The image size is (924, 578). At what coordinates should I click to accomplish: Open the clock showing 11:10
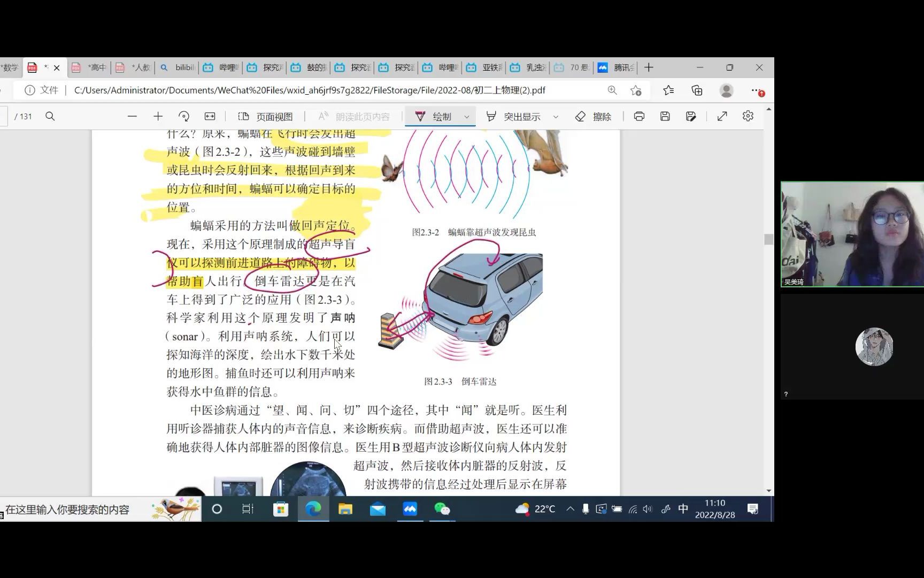(x=715, y=509)
